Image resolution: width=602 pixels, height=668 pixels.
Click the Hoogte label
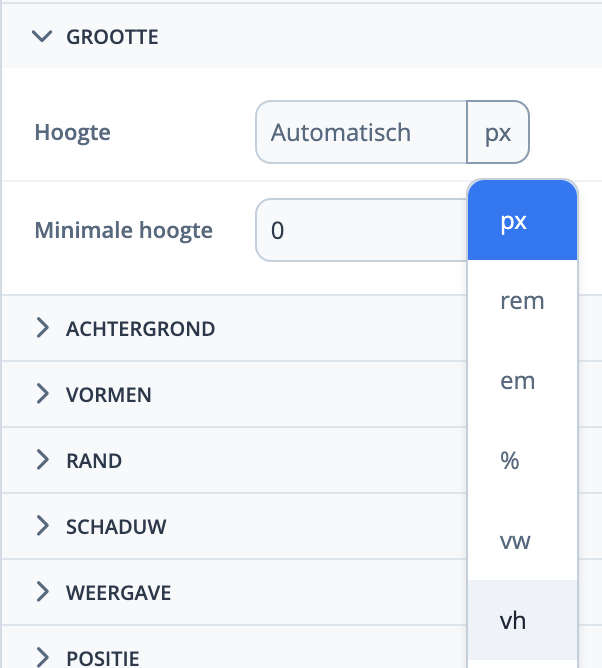pos(71,132)
